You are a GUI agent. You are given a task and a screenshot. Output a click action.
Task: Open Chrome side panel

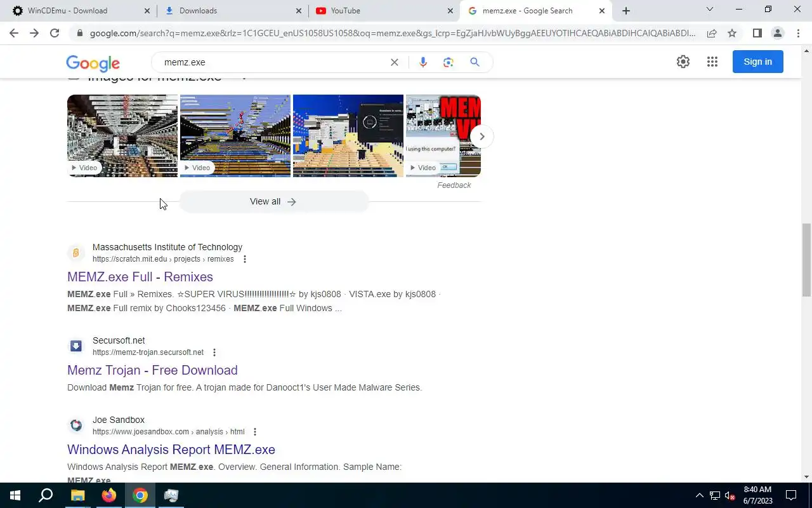coord(757,33)
